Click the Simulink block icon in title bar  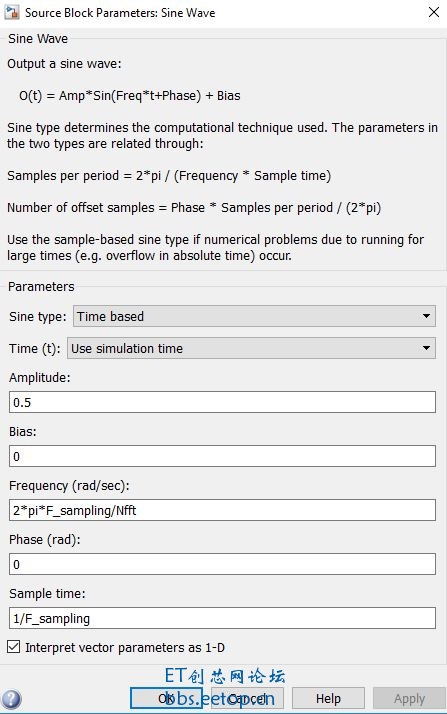coord(11,12)
